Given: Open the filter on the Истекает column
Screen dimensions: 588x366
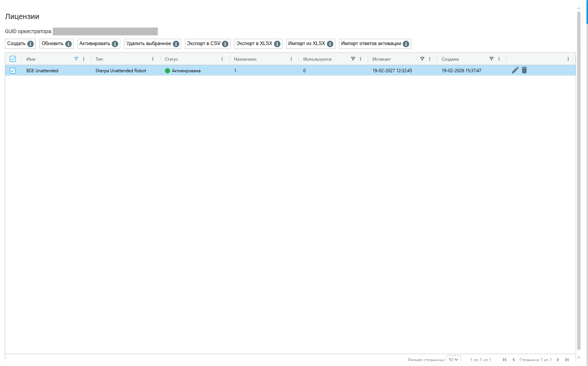Looking at the screenshot, I should pos(422,59).
